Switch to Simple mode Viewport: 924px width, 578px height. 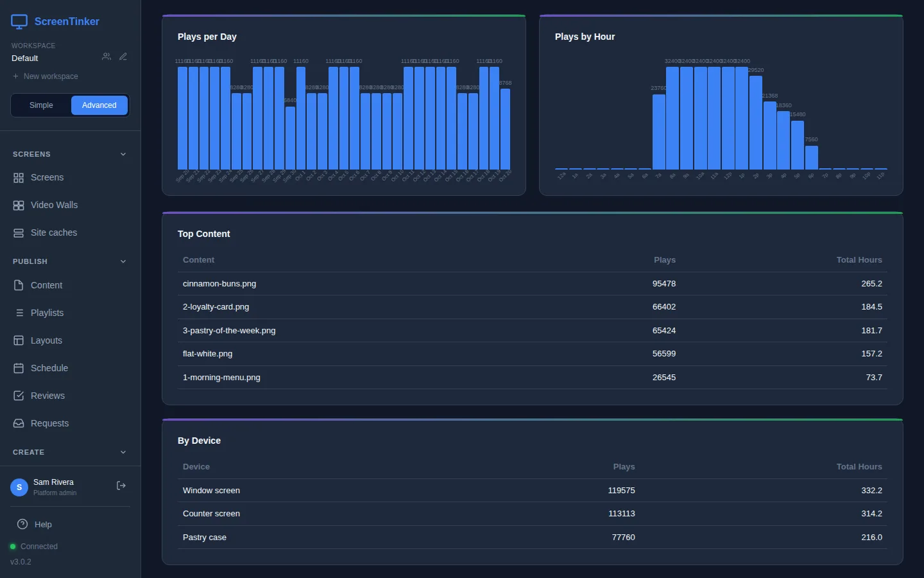pos(41,105)
